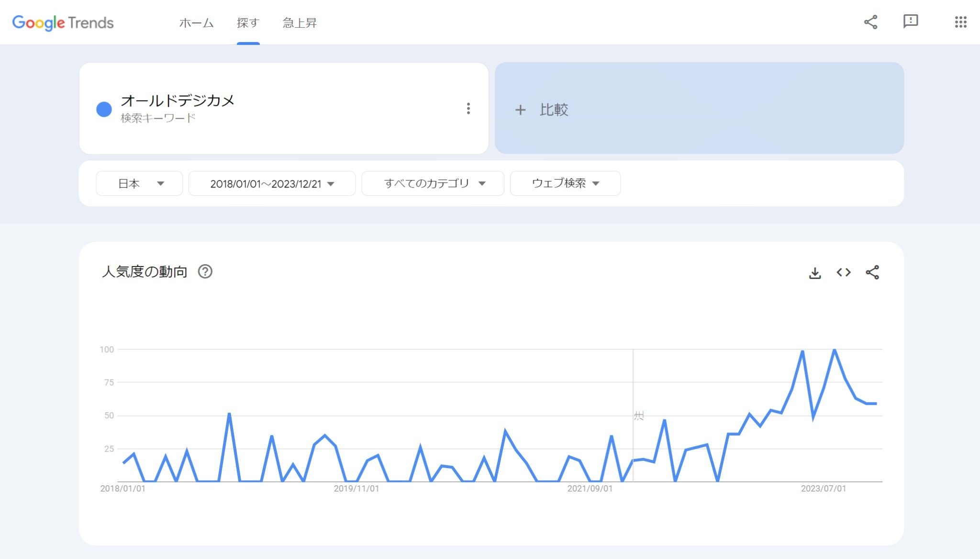This screenshot has width=980, height=559.
Task: Open the send feedback icon
Action: (x=910, y=22)
